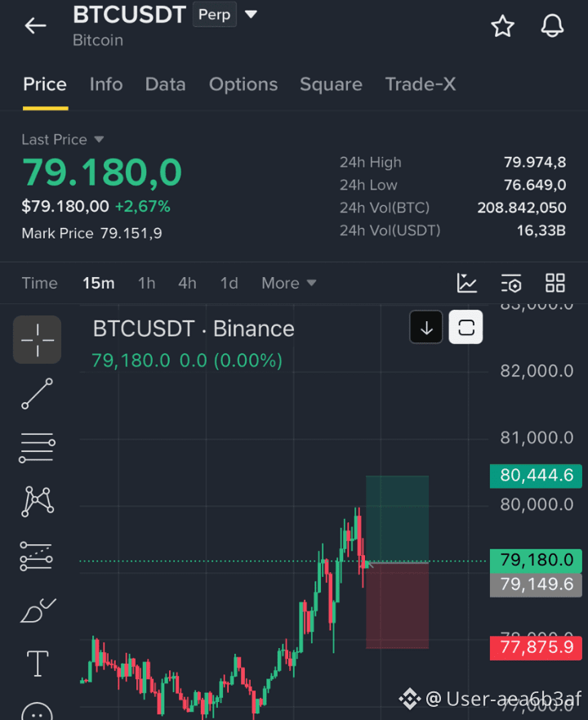Tap the back arrow icon

pos(35,25)
